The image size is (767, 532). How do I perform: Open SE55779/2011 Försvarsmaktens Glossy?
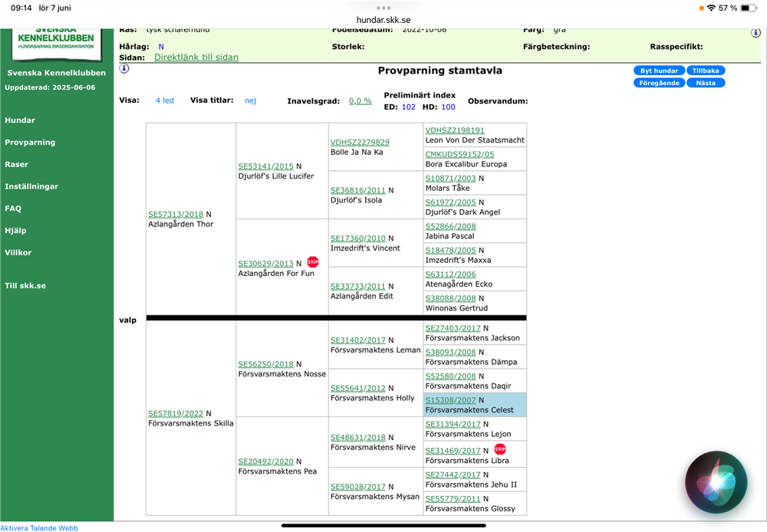[x=453, y=499]
